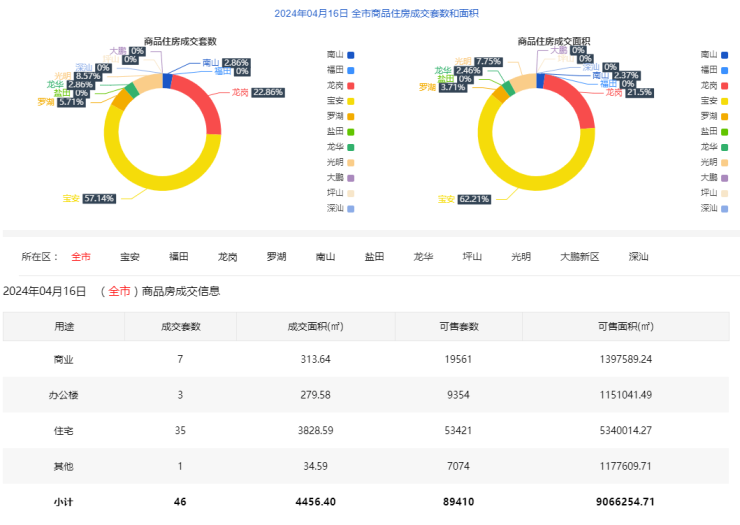Open the 福田 district filter
This screenshot has height=525, width=740.
(179, 257)
